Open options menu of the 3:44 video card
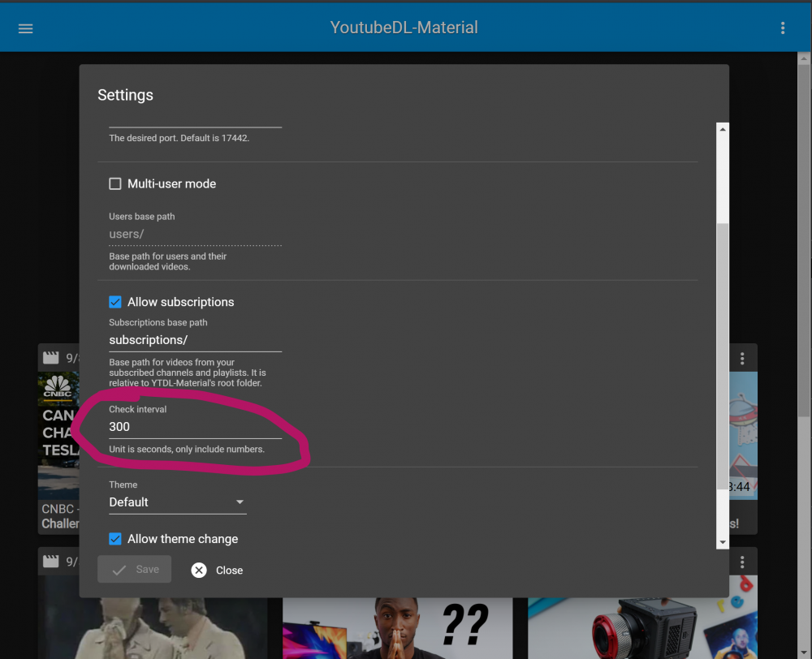The image size is (812, 659). (742, 358)
